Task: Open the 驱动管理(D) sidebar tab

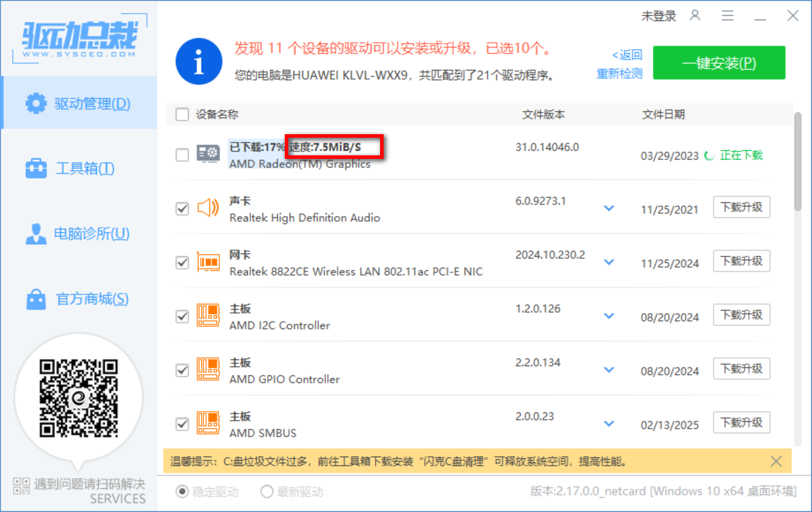Action: (x=79, y=103)
